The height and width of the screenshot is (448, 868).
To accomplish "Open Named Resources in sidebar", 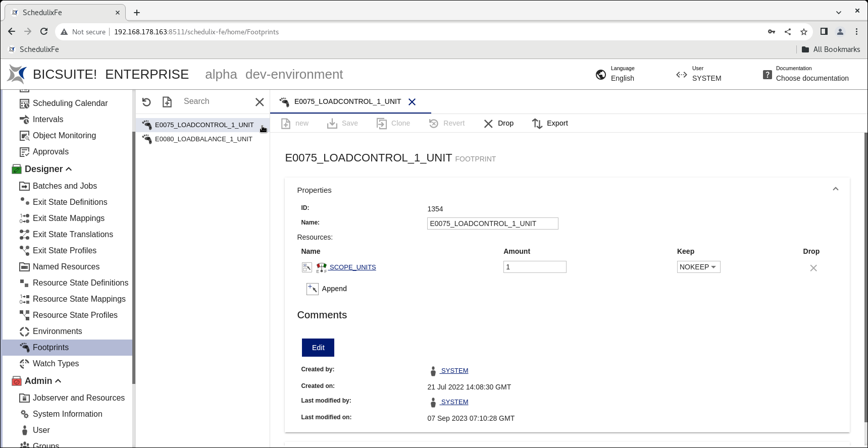I will [66, 266].
